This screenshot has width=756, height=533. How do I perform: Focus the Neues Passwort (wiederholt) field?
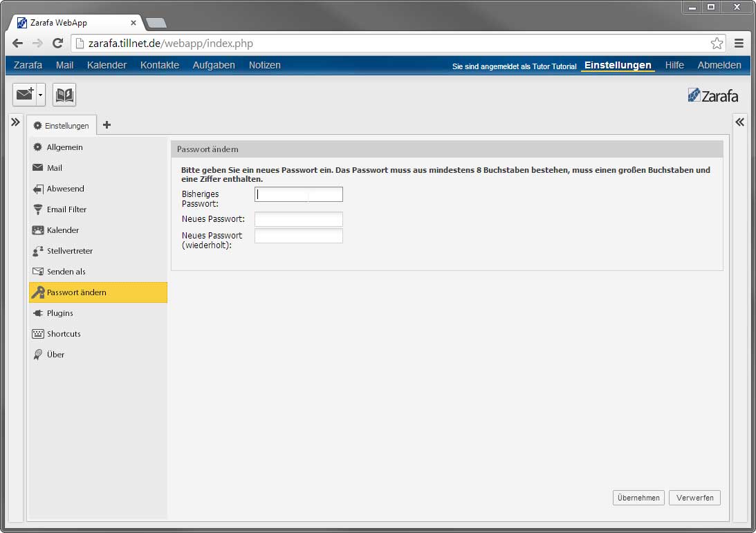point(299,236)
